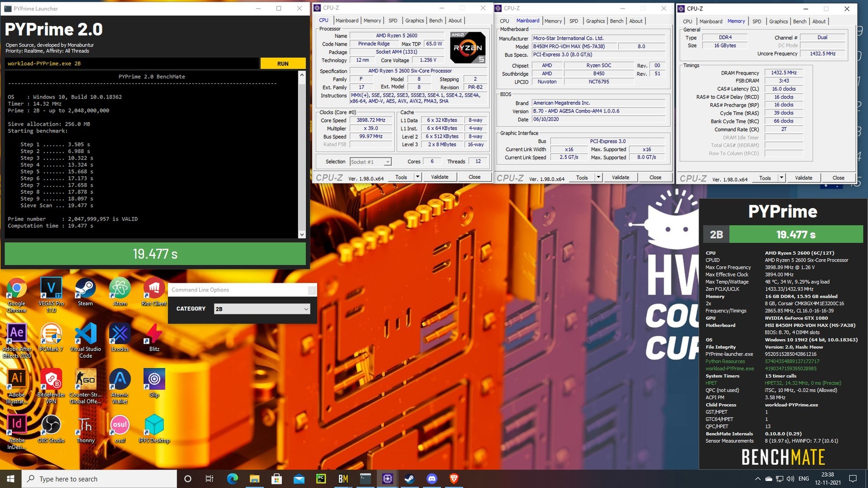Open IPFS Desktop icon

click(154, 429)
